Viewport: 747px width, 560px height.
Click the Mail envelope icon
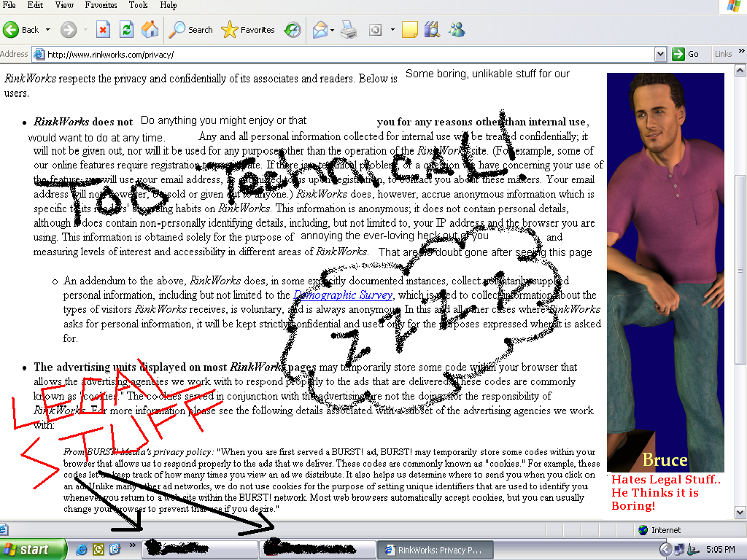coord(320,30)
